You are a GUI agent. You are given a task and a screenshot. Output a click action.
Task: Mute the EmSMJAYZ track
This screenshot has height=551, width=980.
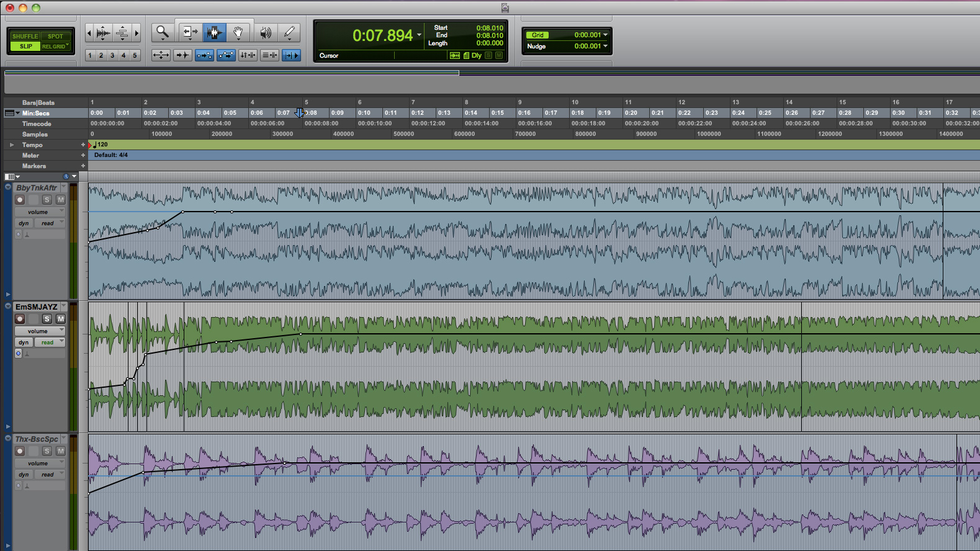[60, 319]
